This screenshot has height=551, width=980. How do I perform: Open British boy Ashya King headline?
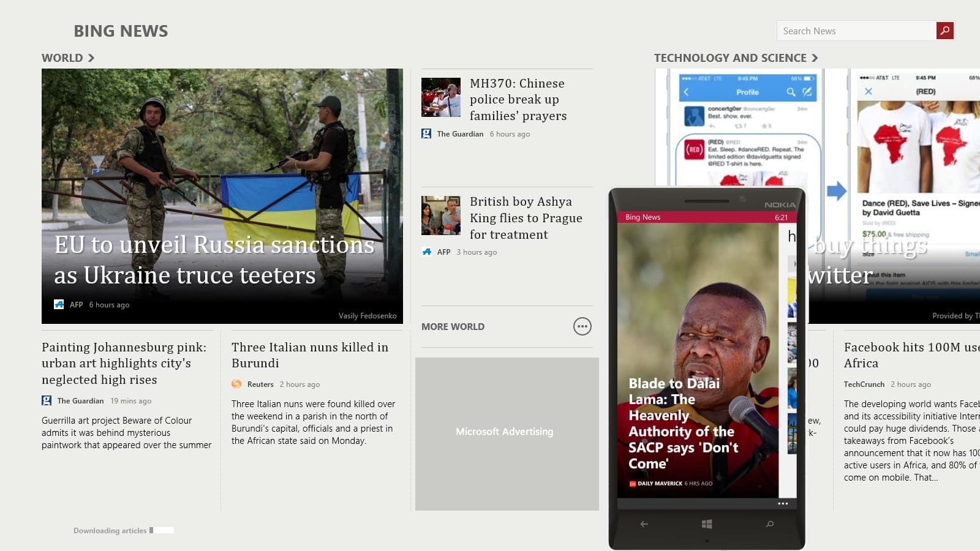(x=526, y=218)
